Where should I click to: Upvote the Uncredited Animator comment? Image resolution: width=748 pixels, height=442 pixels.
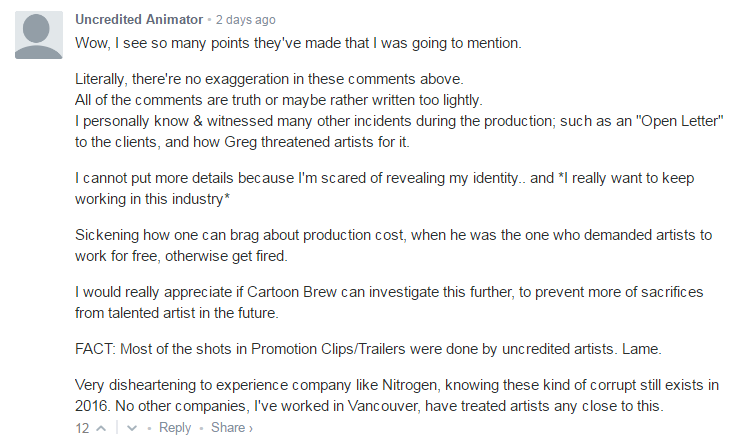[x=101, y=428]
